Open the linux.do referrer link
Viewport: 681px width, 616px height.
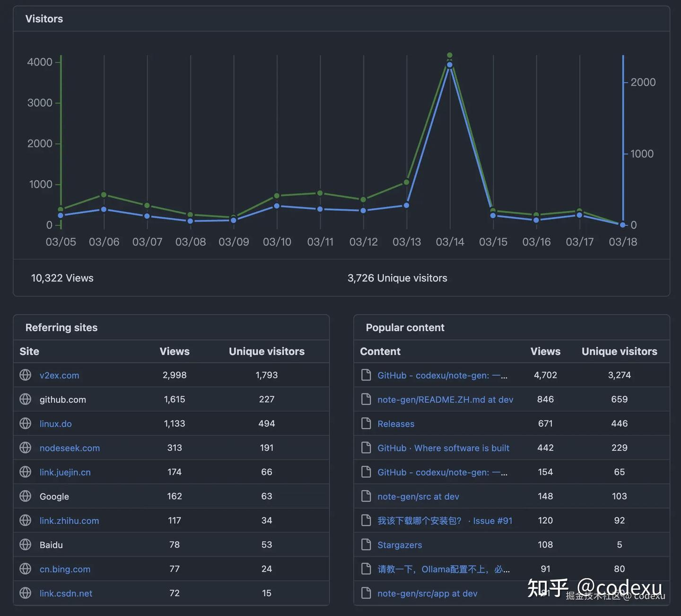pos(56,424)
